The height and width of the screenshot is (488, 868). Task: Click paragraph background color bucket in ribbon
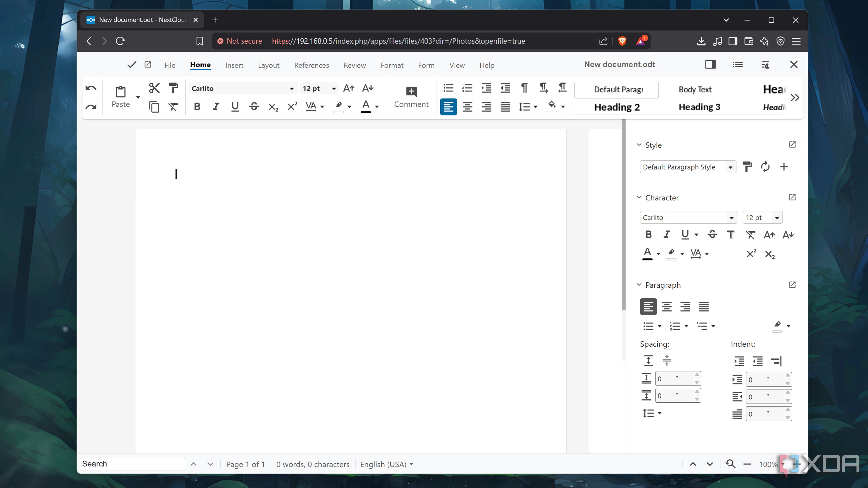[552, 106]
